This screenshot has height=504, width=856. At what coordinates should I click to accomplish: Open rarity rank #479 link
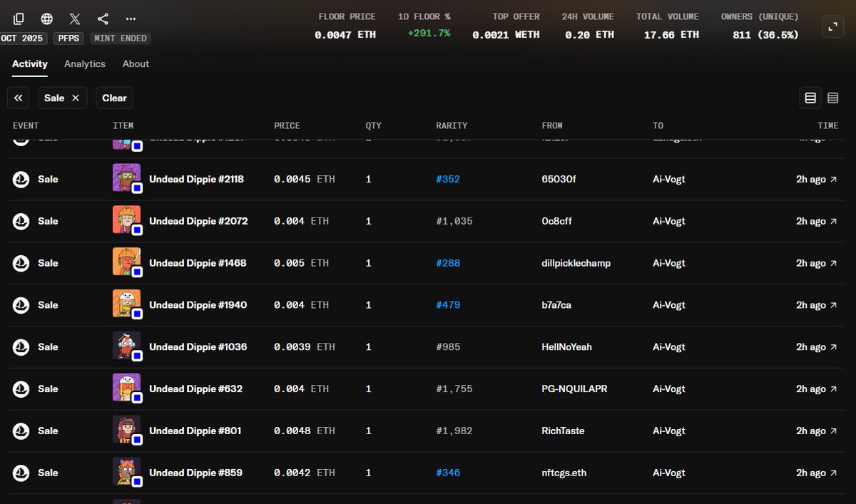click(x=448, y=305)
